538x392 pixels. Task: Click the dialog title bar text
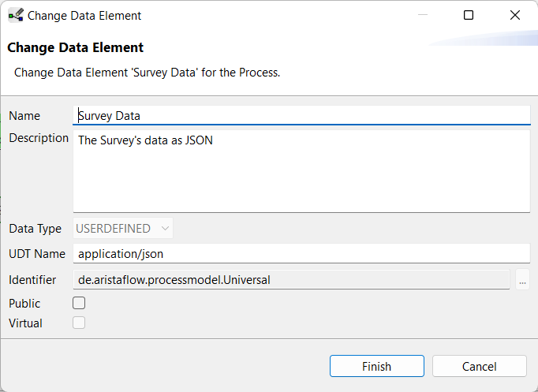84,16
